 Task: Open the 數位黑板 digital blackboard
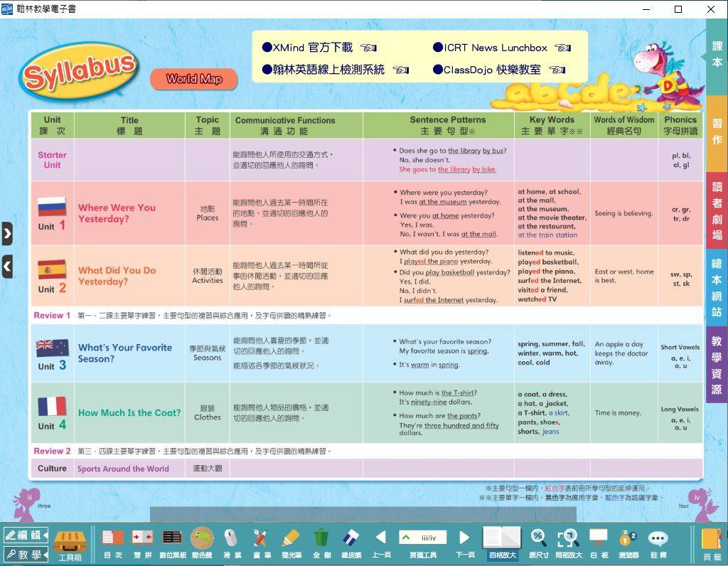tap(172, 538)
